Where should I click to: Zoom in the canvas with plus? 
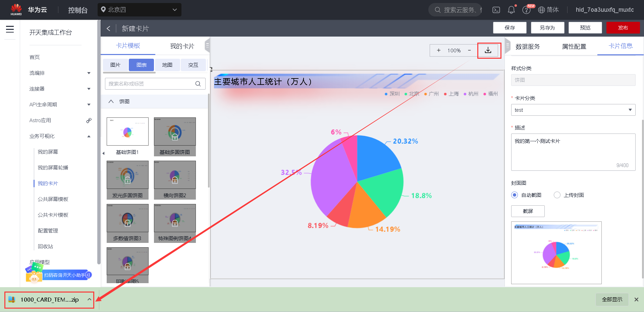click(439, 50)
